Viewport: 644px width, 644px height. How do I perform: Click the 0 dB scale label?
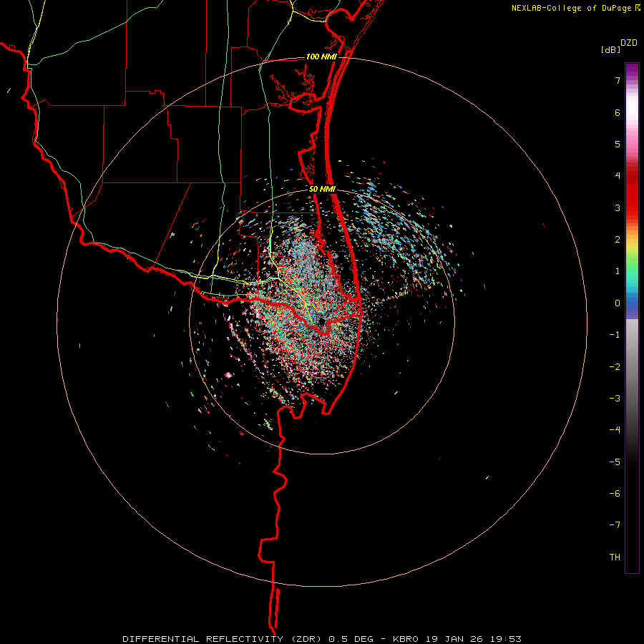click(618, 303)
